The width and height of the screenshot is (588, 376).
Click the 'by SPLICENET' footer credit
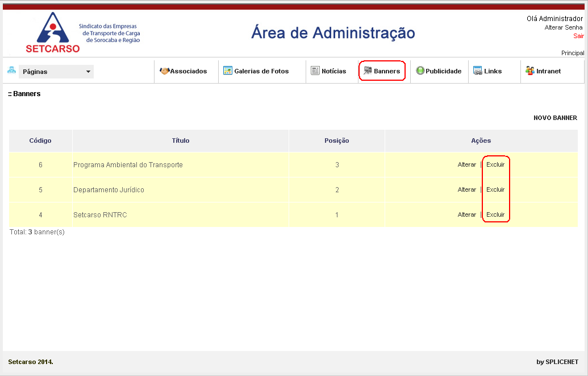(557, 362)
